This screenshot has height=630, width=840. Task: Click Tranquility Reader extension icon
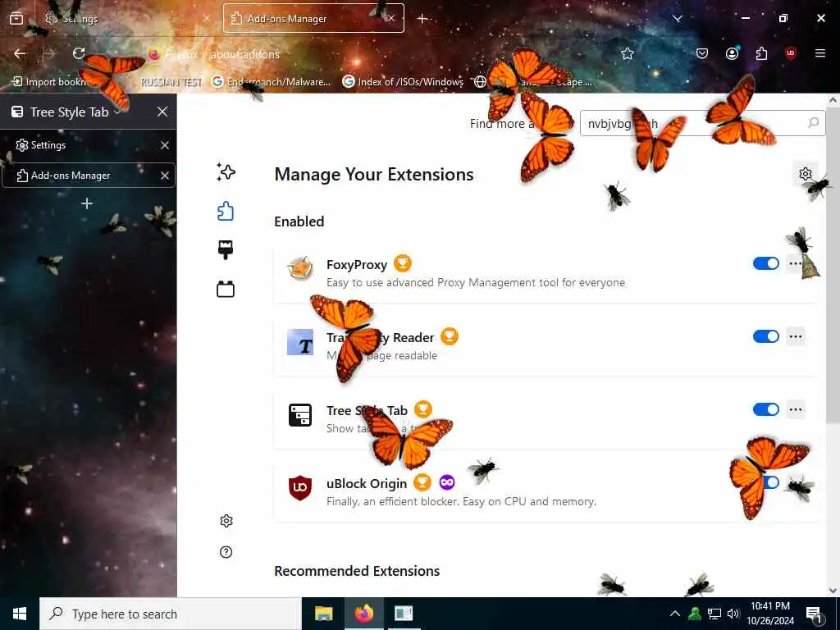(300, 342)
